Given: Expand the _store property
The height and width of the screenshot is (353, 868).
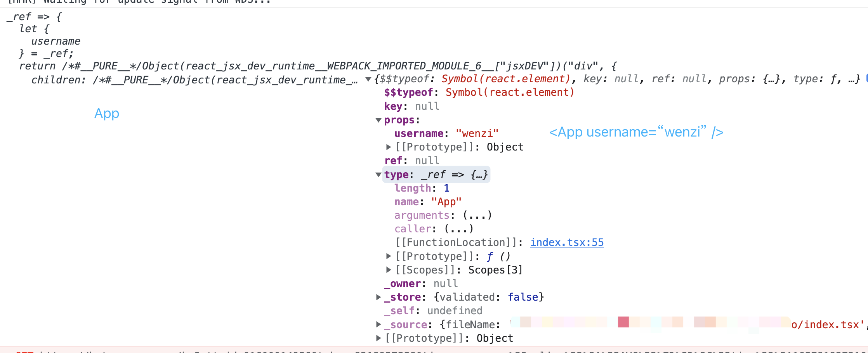Looking at the screenshot, I should [x=378, y=297].
